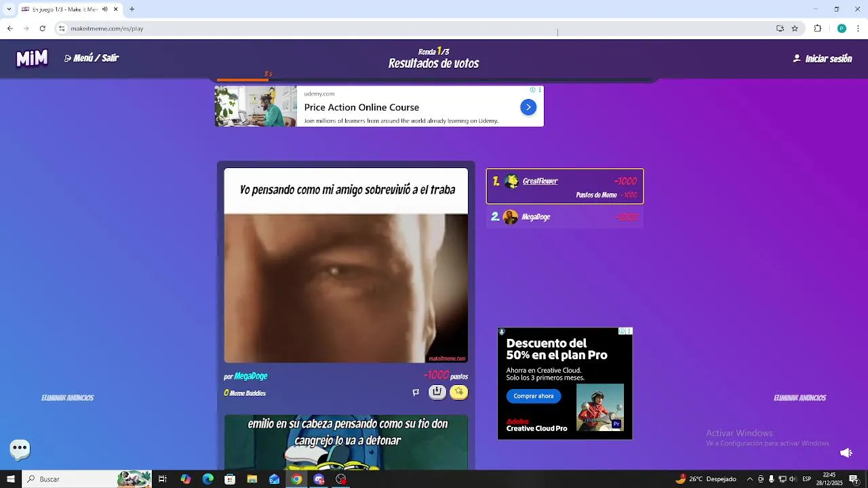Click the taskbar Buscar search box
868x488 pixels.
point(87,479)
